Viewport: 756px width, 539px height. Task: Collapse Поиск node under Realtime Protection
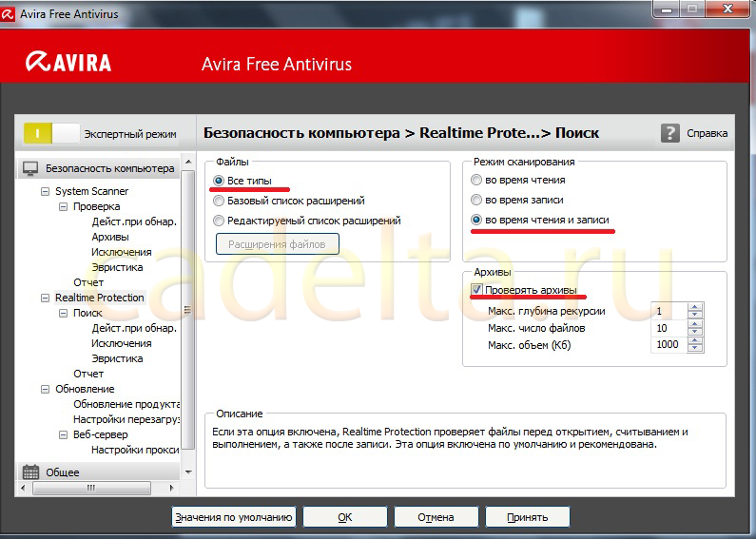pos(63,314)
